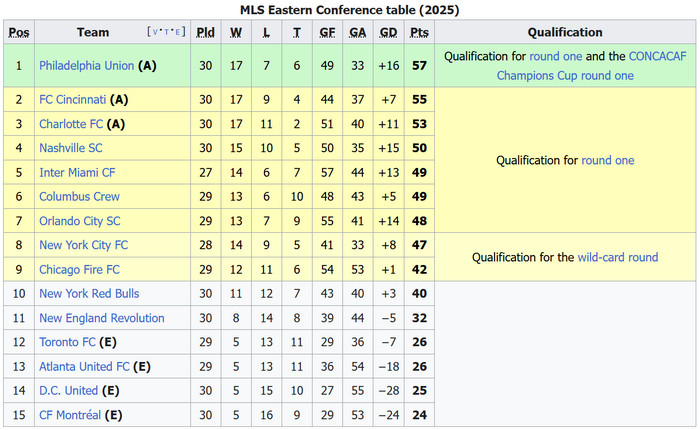This screenshot has height=430, width=700.
Task: Click the Inter Miami CF link
Action: [x=77, y=173]
